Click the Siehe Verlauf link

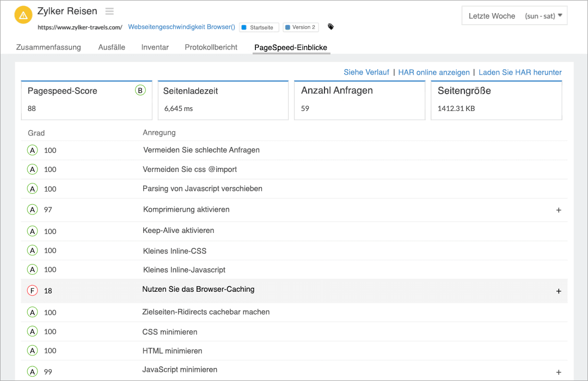pyautogui.click(x=366, y=72)
